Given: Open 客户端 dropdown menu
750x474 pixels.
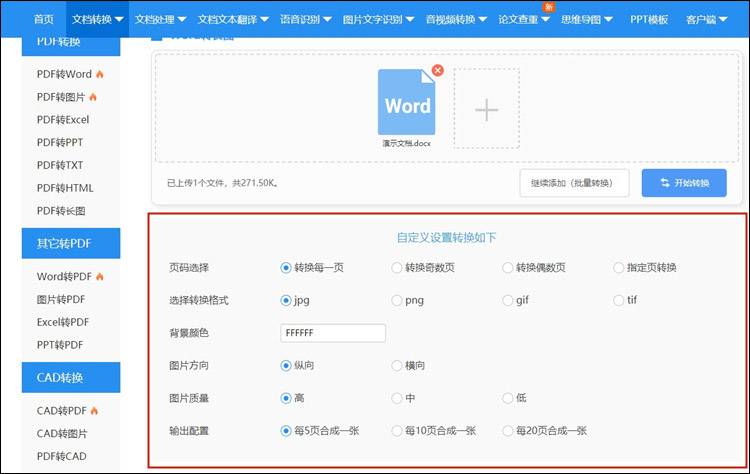Looking at the screenshot, I should pyautogui.click(x=706, y=19).
